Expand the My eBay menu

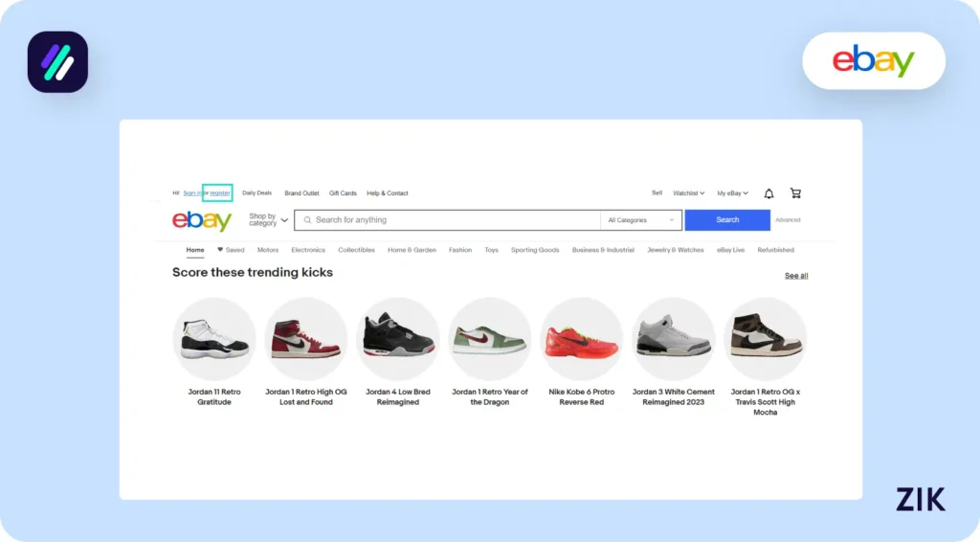coord(732,193)
